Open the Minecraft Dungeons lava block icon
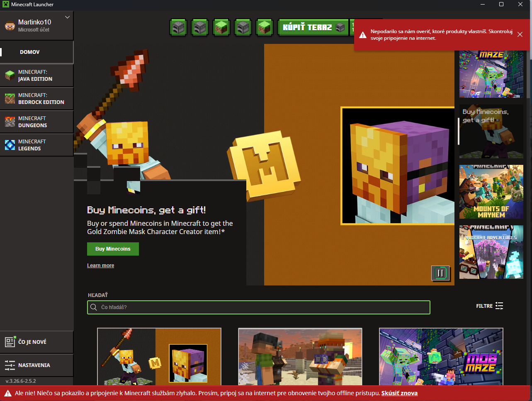This screenshot has height=401, width=532. (x=10, y=122)
